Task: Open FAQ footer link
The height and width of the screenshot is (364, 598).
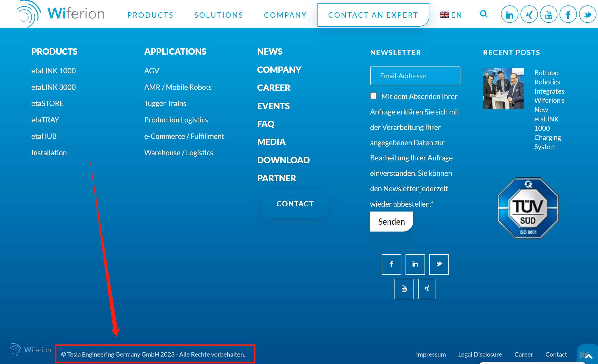Action: [x=266, y=124]
